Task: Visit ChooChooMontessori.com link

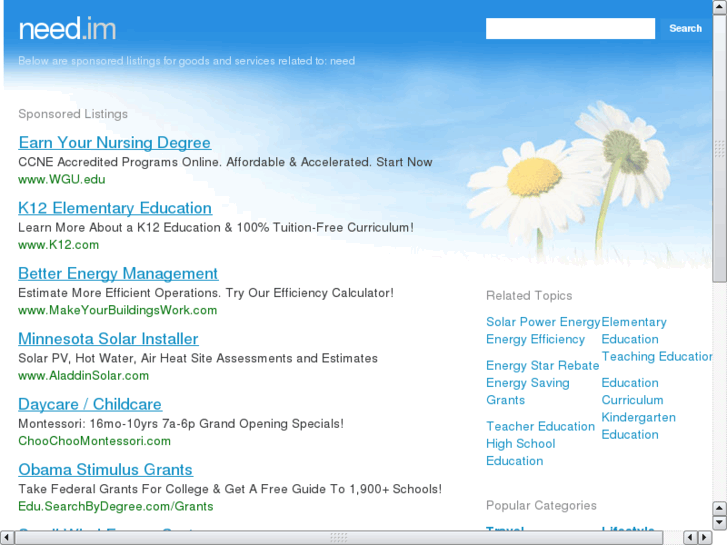Action: click(95, 441)
